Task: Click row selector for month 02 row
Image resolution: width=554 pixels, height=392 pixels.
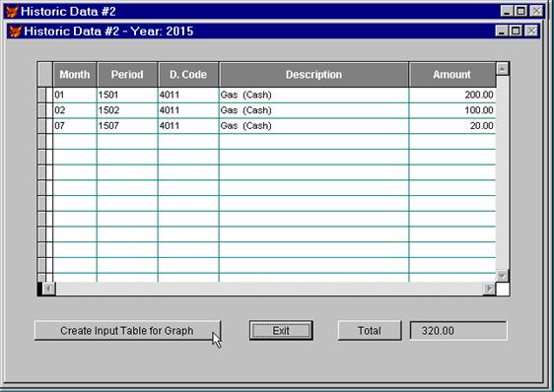Action: pos(42,110)
